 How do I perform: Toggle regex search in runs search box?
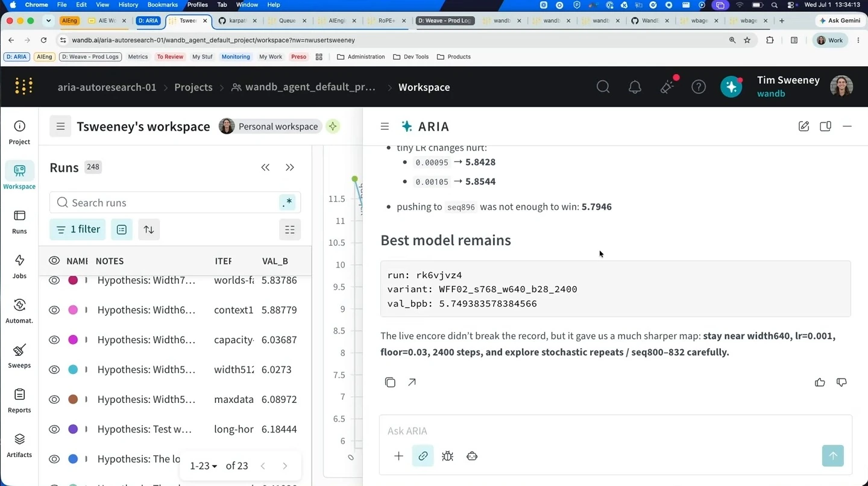[x=288, y=203]
